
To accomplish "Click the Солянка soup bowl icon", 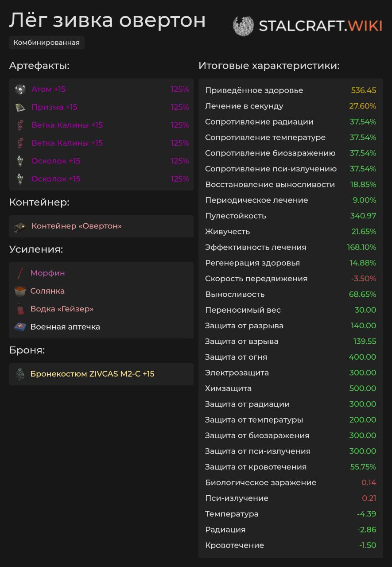I will coord(20,291).
